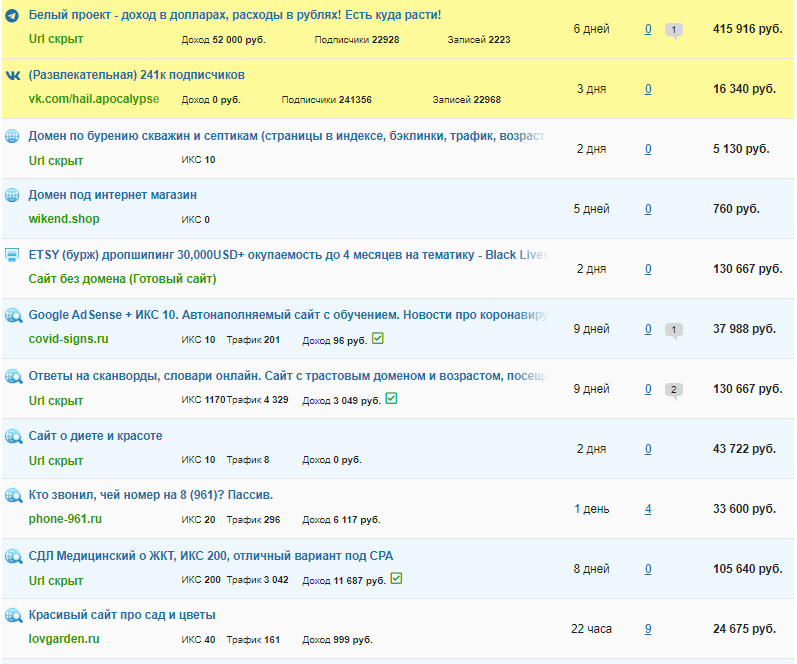This screenshot has height=664, width=797.
Task: Open Ответы на сканворды, словари онлайн listing
Action: pos(288,376)
